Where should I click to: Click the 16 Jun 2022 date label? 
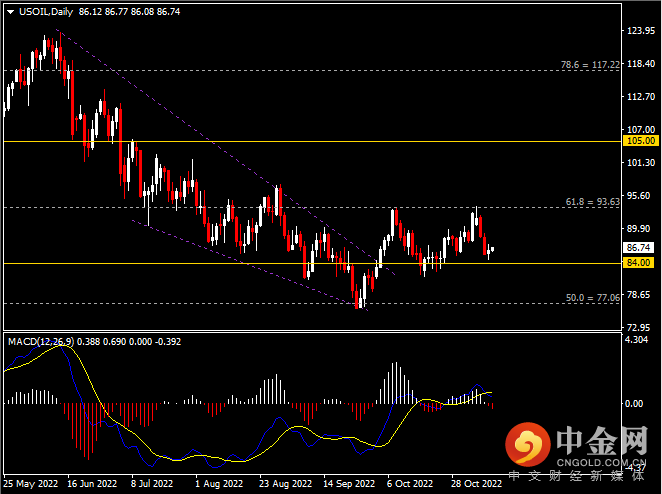pos(92,483)
